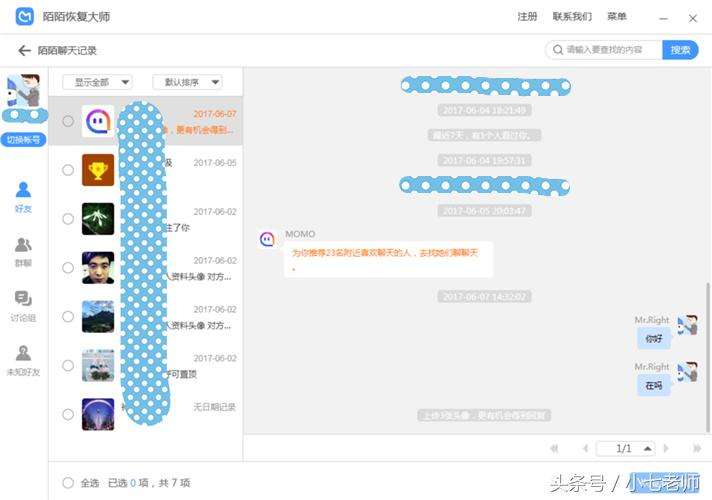Viewport: 712px width, 500px height.
Task: Select the radio button next to the man's face avatar
Action: click(x=68, y=267)
